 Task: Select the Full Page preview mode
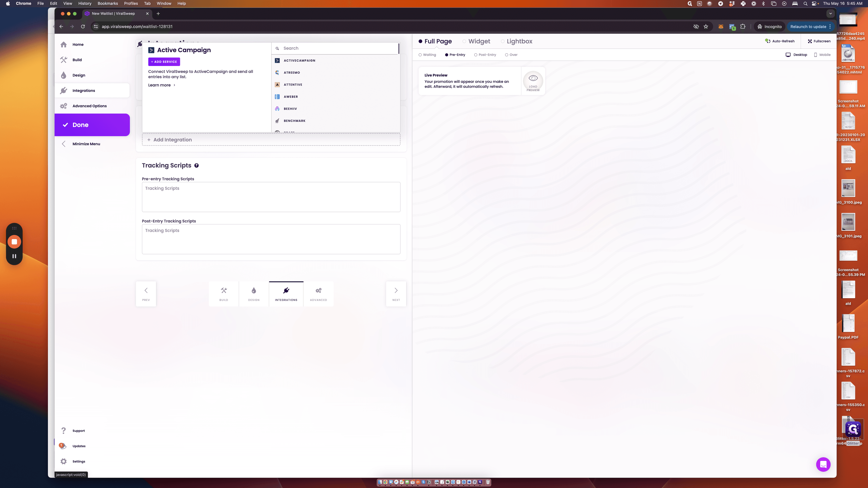click(435, 41)
